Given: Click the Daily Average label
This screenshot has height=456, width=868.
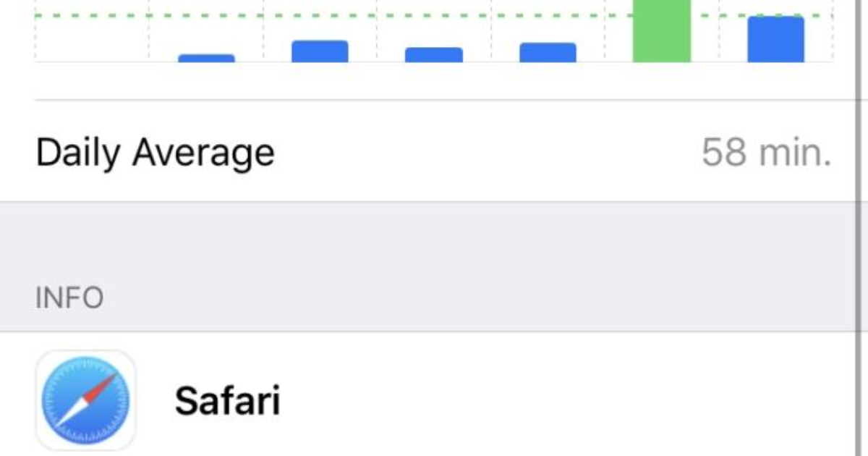Looking at the screenshot, I should [155, 153].
